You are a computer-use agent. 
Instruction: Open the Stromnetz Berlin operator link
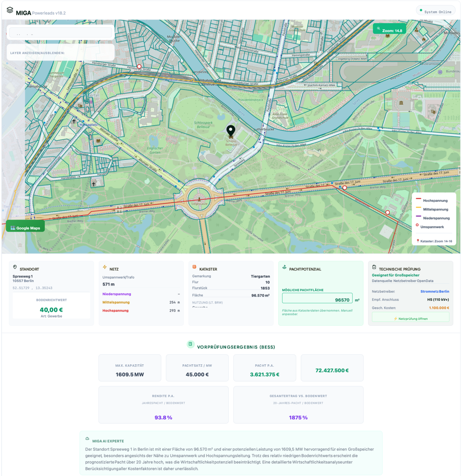pos(435,291)
